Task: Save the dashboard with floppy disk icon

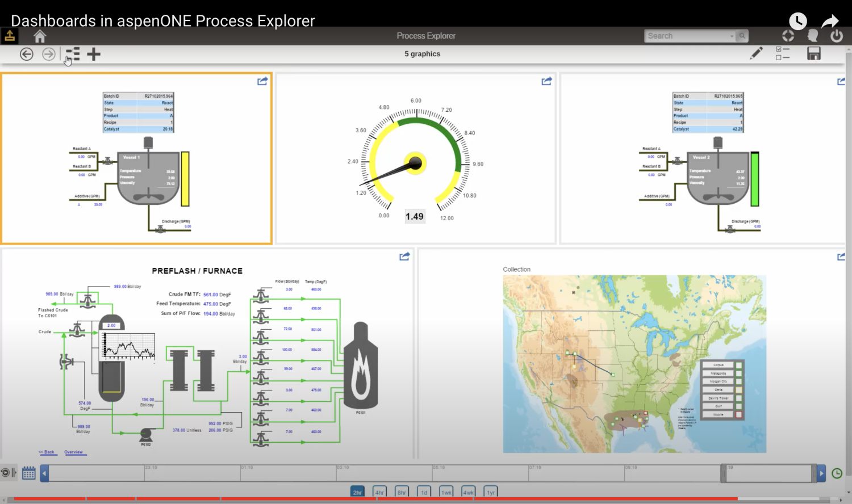Action: coord(813,53)
